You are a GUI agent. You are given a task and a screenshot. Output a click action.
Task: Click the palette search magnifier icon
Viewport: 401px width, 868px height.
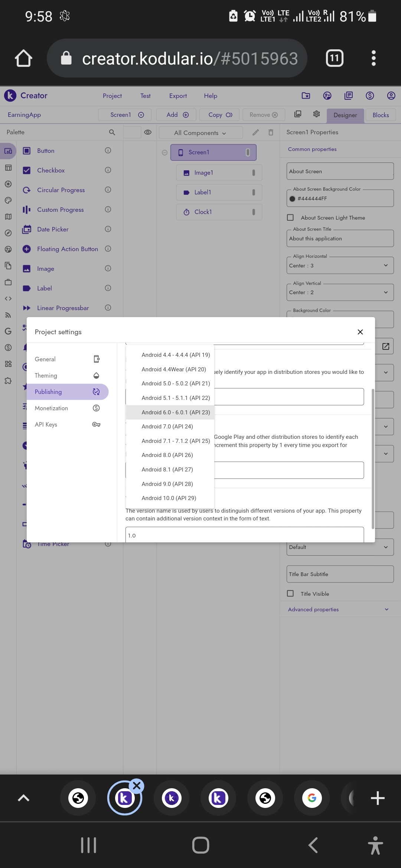[112, 132]
